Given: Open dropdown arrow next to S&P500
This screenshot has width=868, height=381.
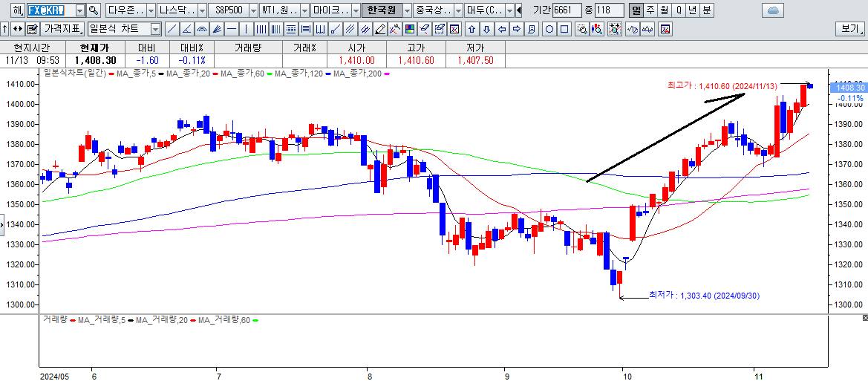Looking at the screenshot, I should pos(253,10).
